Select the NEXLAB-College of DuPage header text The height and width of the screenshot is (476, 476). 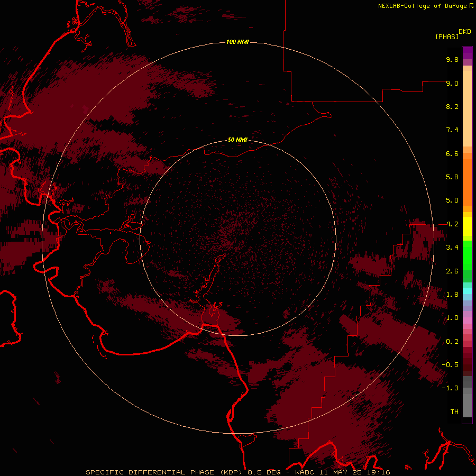(422, 6)
